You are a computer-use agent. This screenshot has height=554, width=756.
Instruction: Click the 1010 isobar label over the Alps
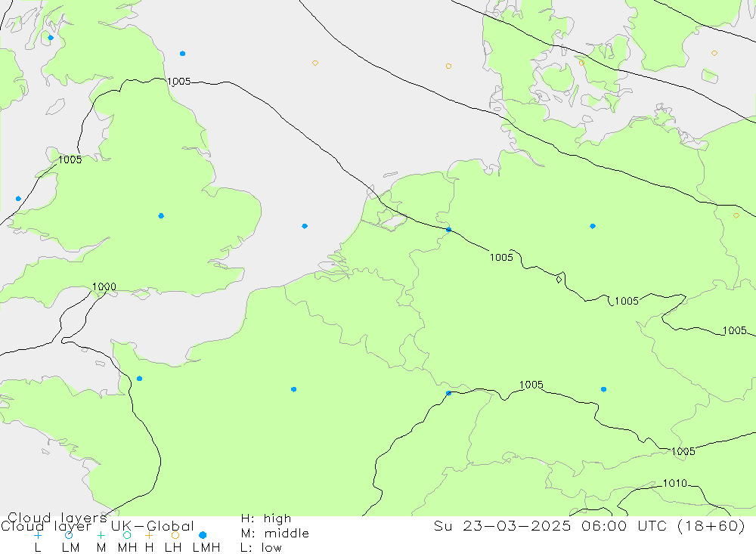click(675, 483)
